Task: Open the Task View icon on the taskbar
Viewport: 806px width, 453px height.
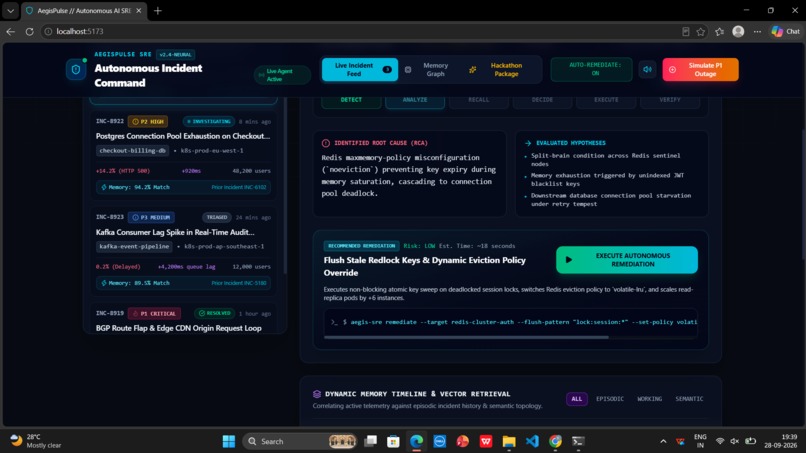Action: point(370,441)
